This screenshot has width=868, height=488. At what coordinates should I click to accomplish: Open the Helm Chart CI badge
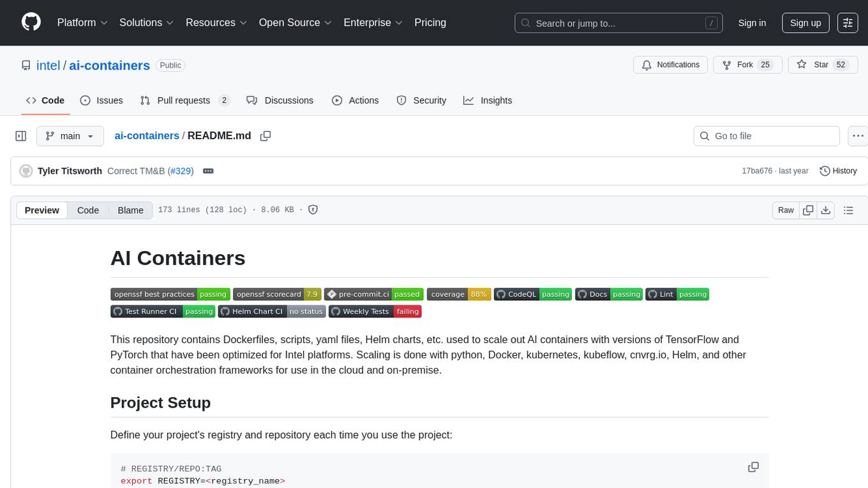coord(272,312)
